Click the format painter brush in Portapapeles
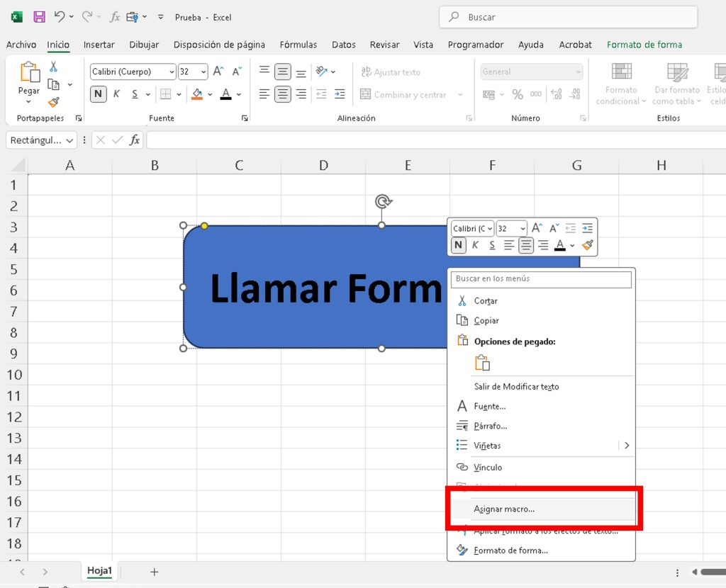 point(53,102)
